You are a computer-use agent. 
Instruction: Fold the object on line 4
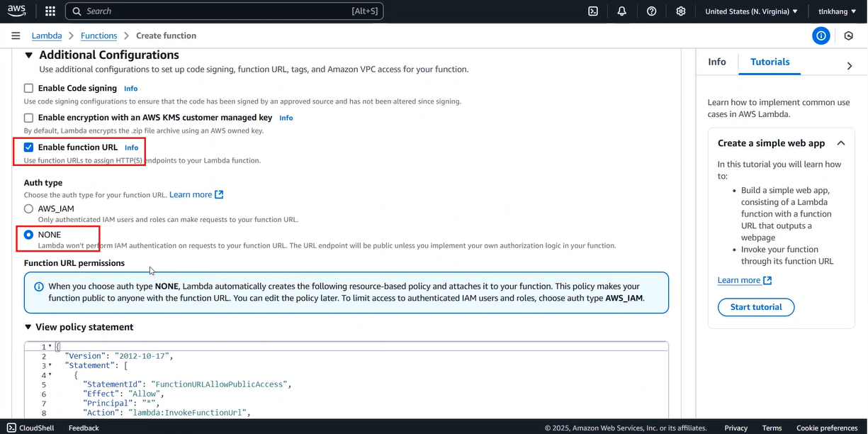(50, 375)
